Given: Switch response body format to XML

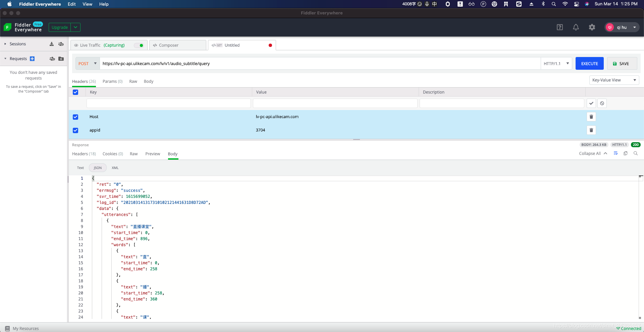Looking at the screenshot, I should tap(115, 168).
